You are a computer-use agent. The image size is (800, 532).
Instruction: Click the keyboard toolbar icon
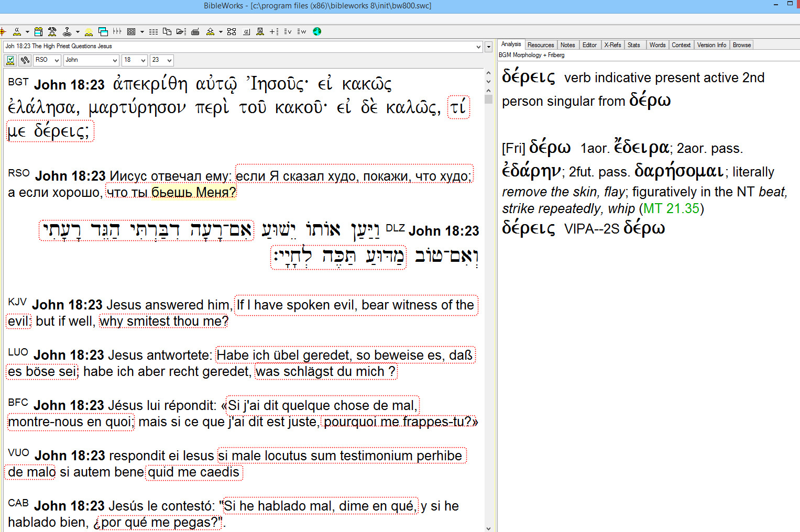[195, 31]
